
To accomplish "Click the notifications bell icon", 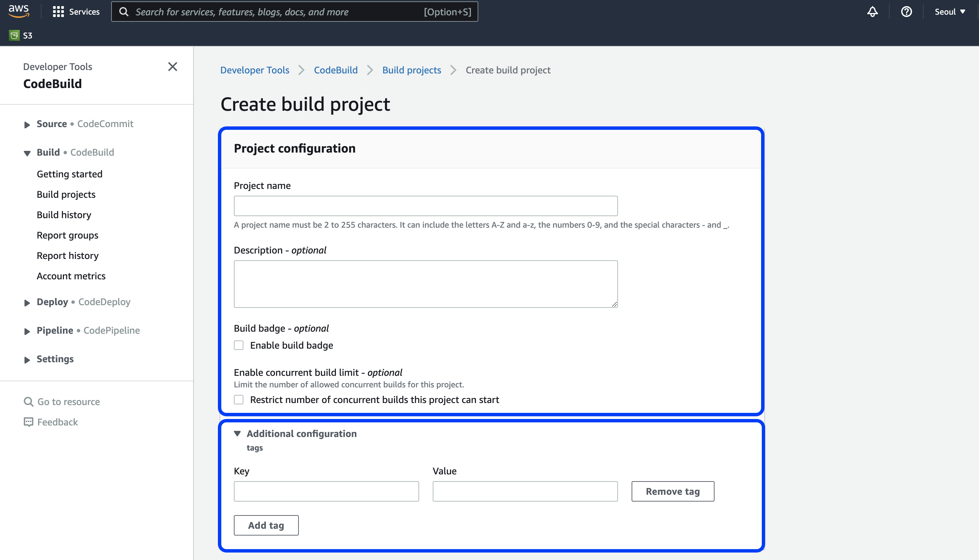I will [872, 12].
